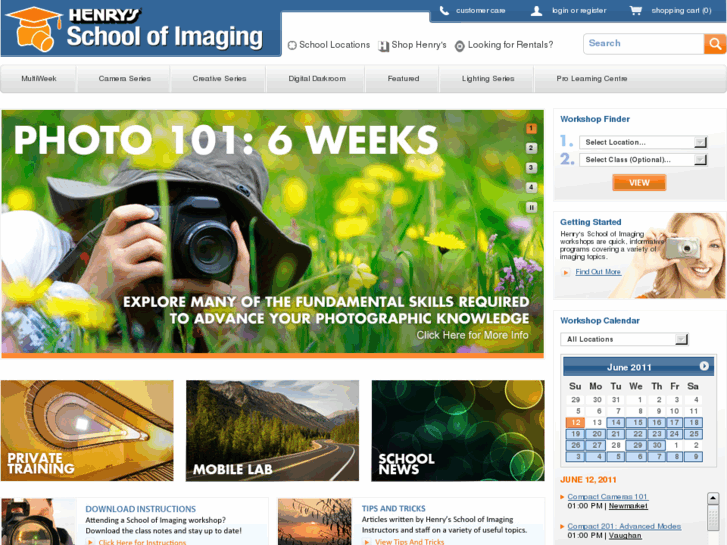Select June 27 on the calendar
The width and height of the screenshot is (727, 545).
point(596,445)
